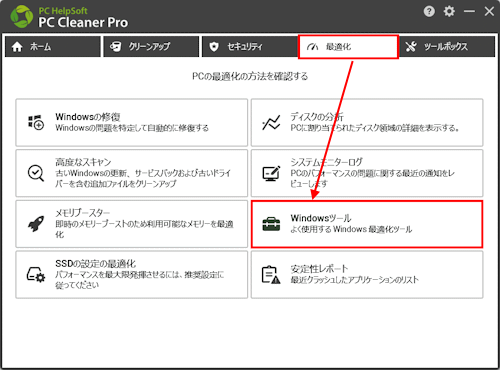Viewport: 500px width, 370px height.
Task: Open the ツールボックス tab
Action: tap(447, 47)
